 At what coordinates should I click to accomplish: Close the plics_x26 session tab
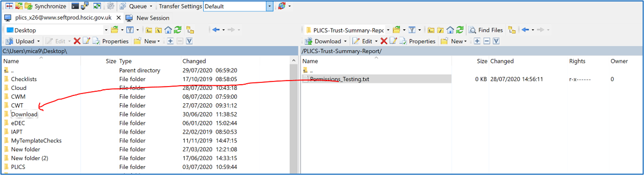click(x=119, y=18)
